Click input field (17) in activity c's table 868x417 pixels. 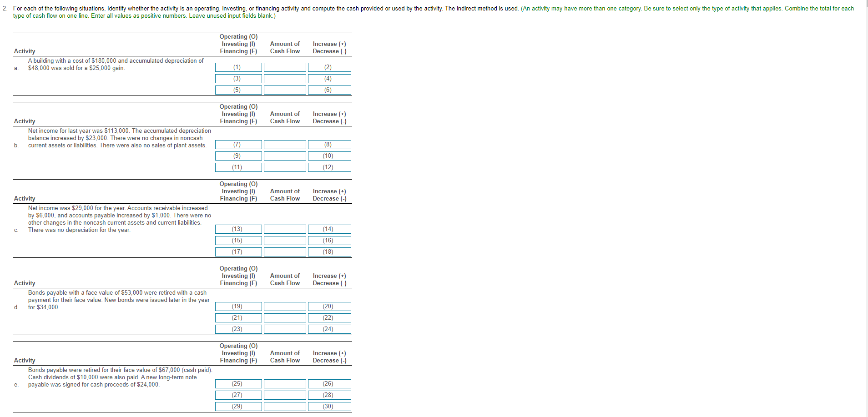click(x=238, y=251)
